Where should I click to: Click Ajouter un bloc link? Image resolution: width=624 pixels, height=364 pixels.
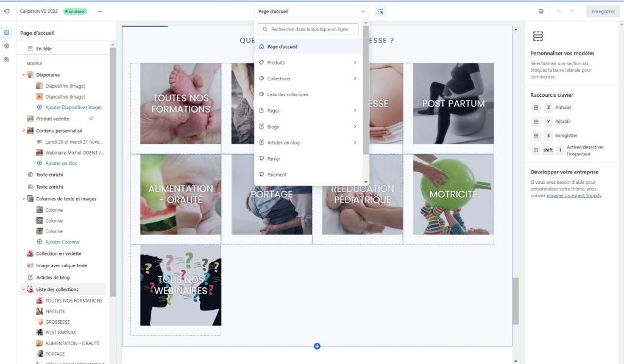click(62, 163)
